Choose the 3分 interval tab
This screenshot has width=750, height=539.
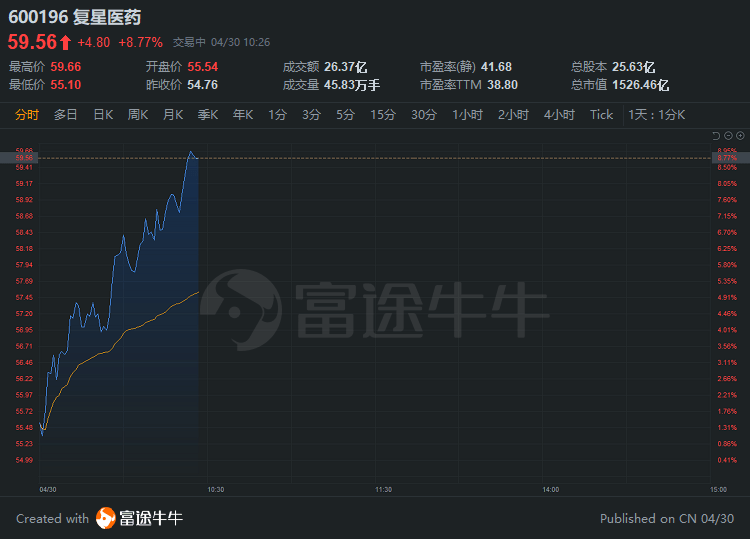click(x=311, y=115)
